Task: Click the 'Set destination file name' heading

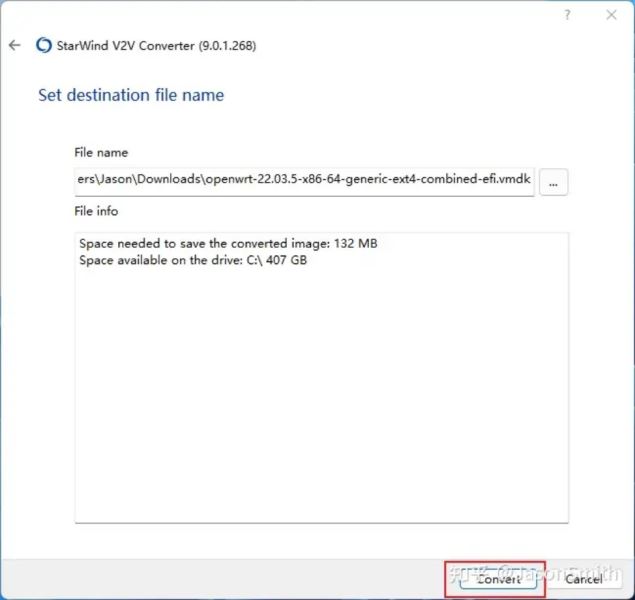Action: point(131,96)
